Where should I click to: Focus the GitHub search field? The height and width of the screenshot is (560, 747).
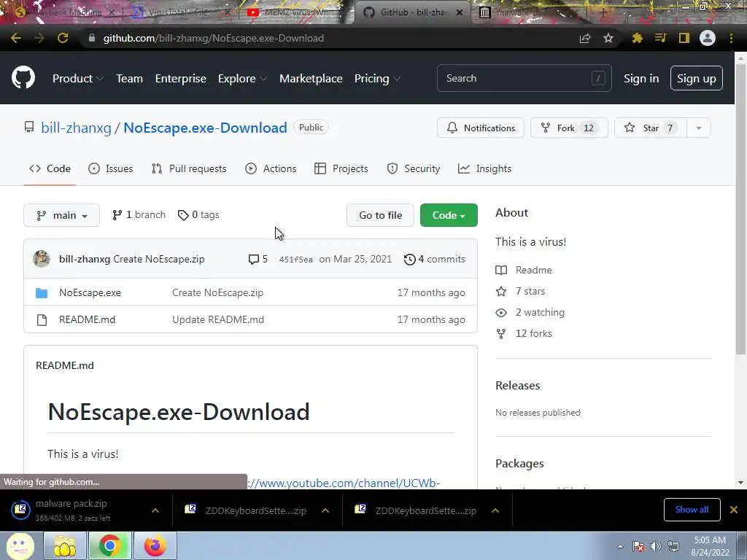pyautogui.click(x=524, y=78)
